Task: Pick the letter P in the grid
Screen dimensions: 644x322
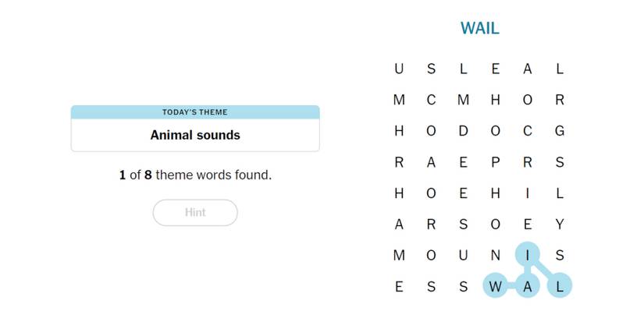Action: (x=495, y=162)
